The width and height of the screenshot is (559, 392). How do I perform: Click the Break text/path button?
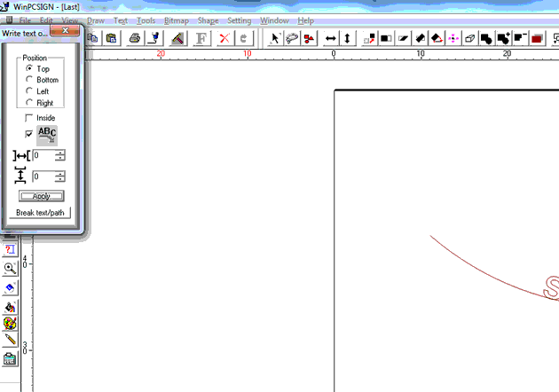click(x=42, y=213)
